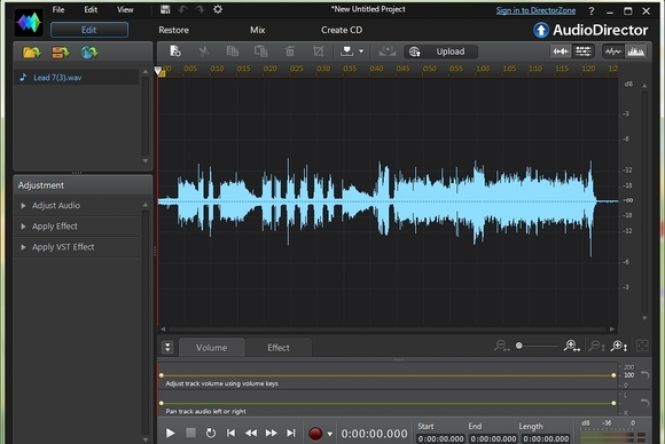This screenshot has width=665, height=444.
Task: Click Sign in to DirectorZone link
Action: click(536, 11)
